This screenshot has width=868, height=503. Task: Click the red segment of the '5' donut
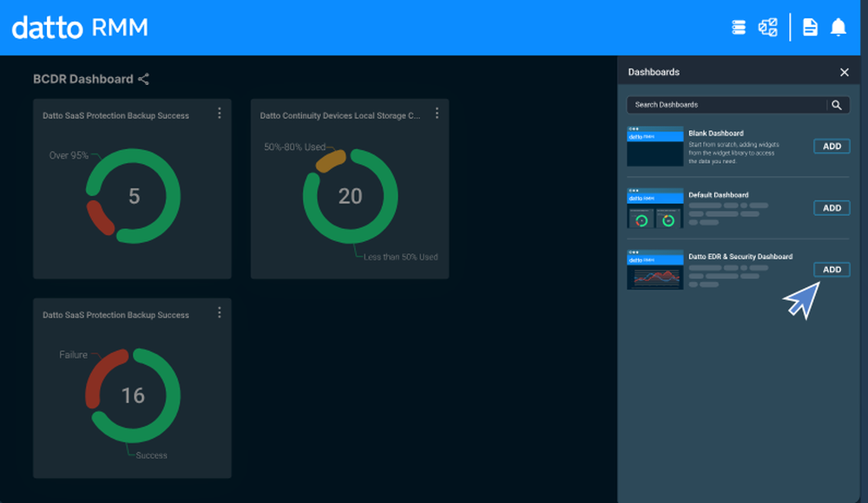pos(100,218)
